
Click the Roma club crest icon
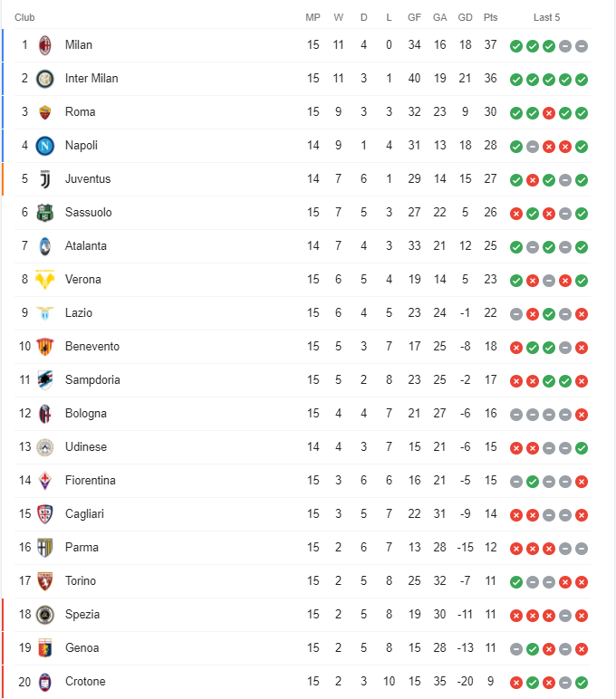(45, 112)
